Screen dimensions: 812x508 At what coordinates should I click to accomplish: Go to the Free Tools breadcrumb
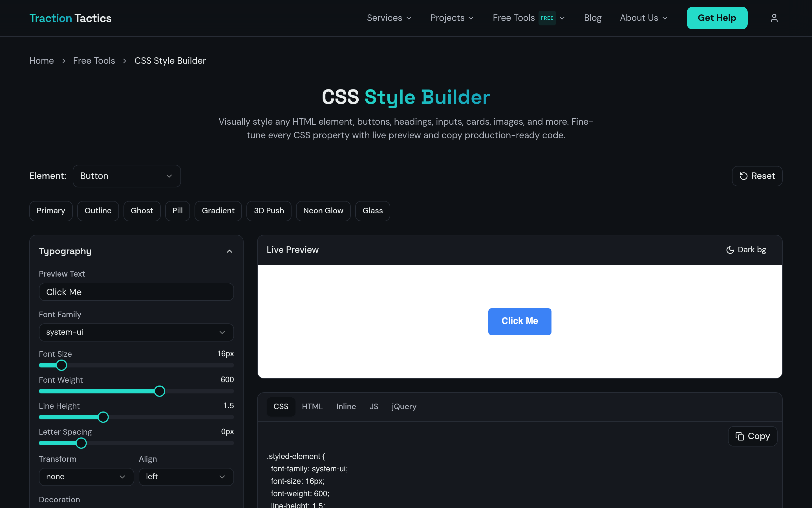coord(94,61)
